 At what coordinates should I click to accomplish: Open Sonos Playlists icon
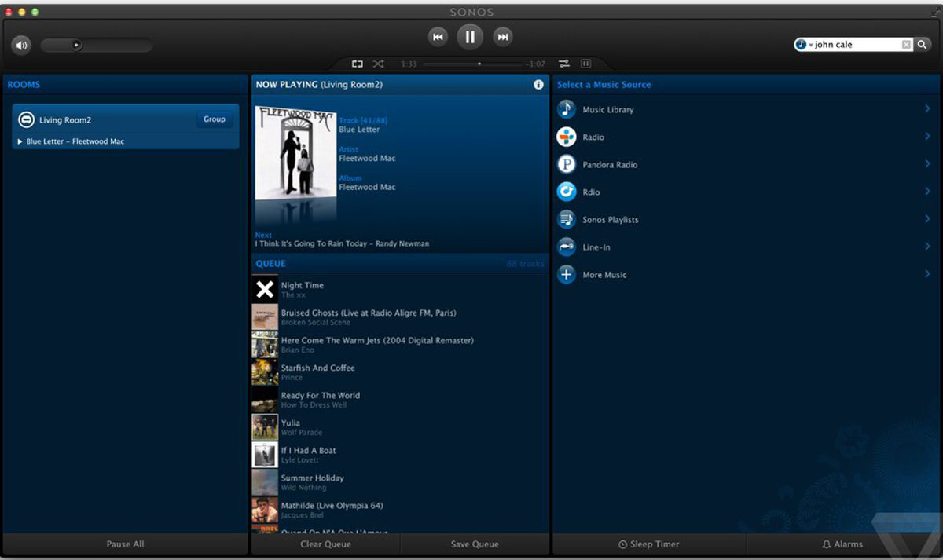(567, 220)
